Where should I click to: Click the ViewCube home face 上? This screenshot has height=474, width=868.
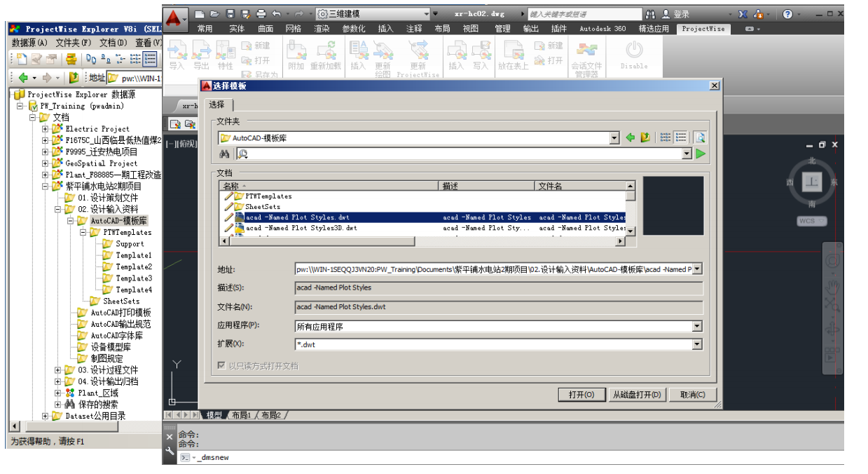click(812, 183)
